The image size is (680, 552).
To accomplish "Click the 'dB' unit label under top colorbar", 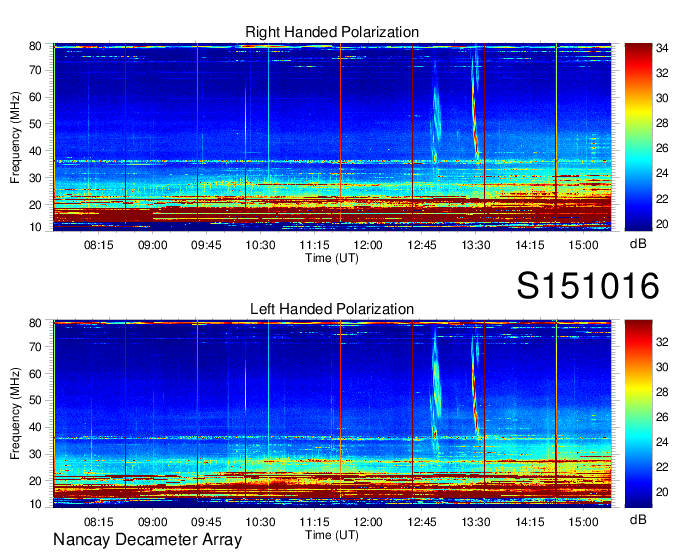I will coord(638,244).
